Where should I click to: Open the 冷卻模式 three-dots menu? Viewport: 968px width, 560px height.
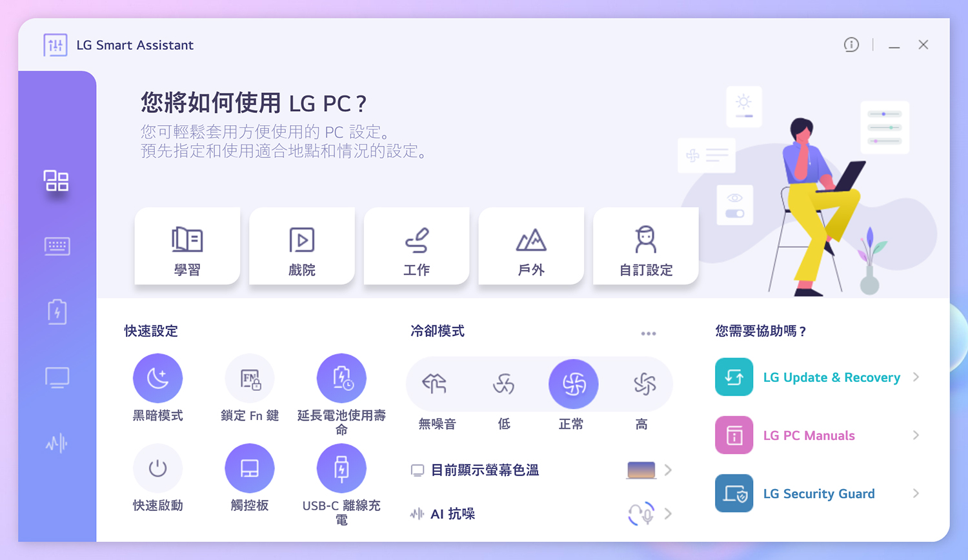tap(649, 334)
